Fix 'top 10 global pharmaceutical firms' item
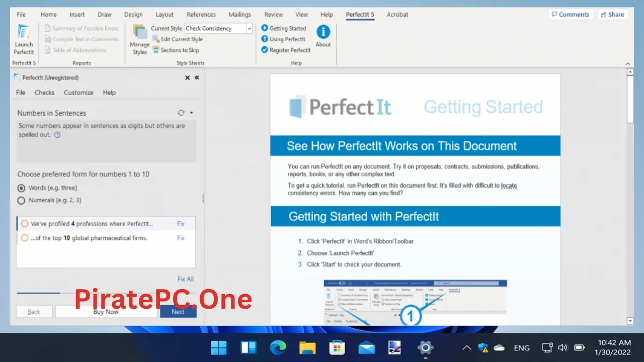 pyautogui.click(x=181, y=238)
